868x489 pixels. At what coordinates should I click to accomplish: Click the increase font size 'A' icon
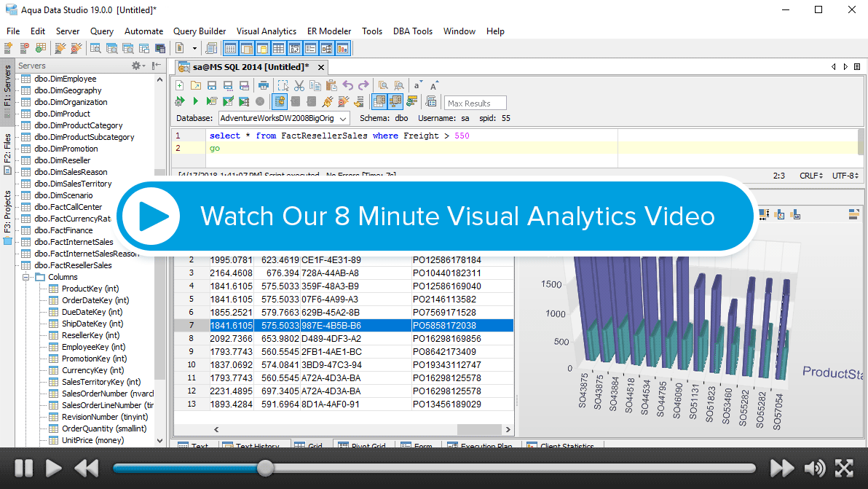pos(434,85)
